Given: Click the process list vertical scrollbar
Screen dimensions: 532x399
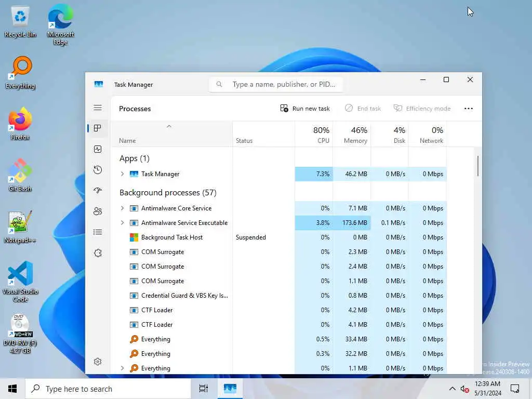Looking at the screenshot, I should [x=478, y=166].
